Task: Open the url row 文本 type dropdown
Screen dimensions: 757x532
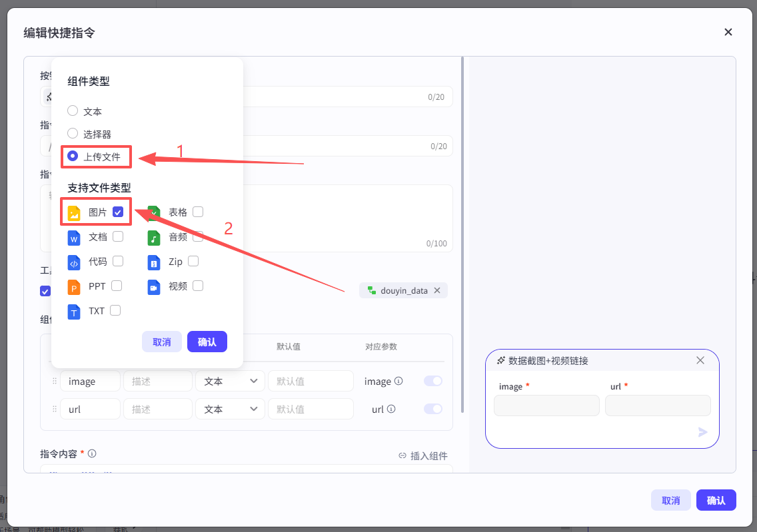Action: coord(230,409)
